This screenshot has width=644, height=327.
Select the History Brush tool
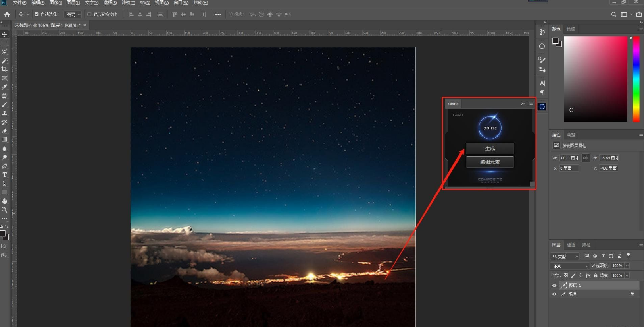[4, 122]
